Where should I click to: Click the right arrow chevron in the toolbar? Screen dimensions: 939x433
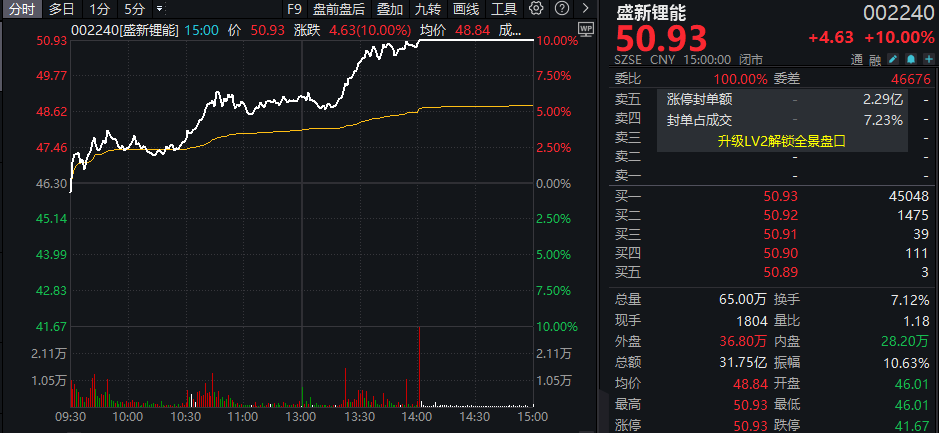coord(587,9)
